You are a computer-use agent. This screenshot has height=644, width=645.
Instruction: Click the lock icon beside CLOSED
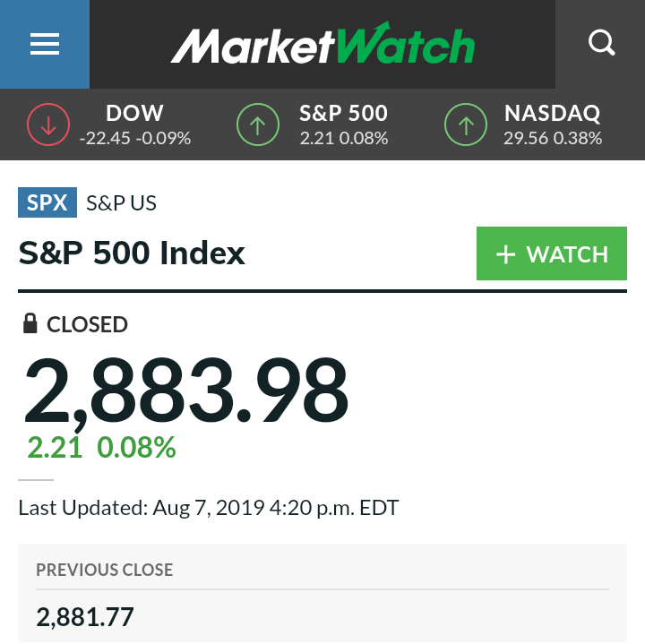[x=30, y=323]
